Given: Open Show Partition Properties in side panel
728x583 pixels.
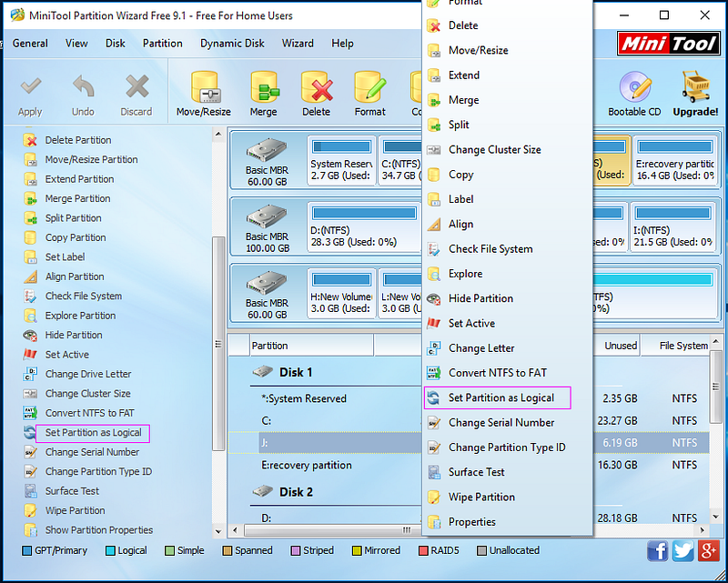Looking at the screenshot, I should [x=99, y=530].
